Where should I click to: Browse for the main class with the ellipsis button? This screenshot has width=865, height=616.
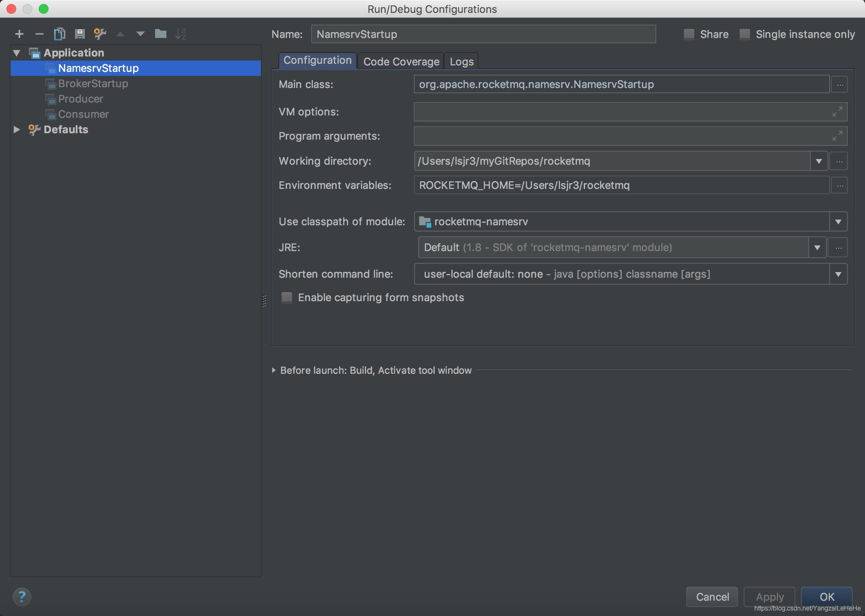tap(840, 84)
